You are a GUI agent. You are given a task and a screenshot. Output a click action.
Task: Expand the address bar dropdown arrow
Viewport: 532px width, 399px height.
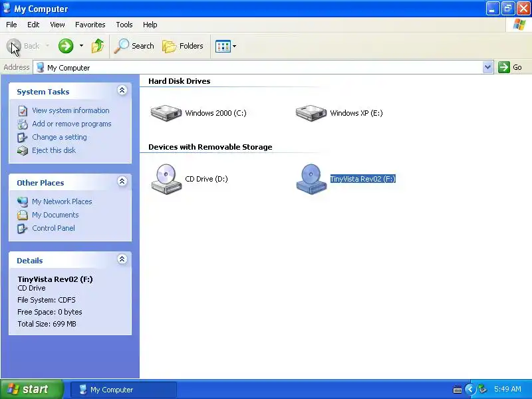(487, 67)
